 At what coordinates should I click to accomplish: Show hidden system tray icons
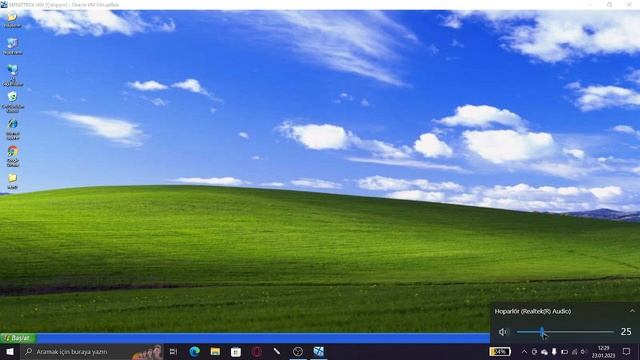524,352
